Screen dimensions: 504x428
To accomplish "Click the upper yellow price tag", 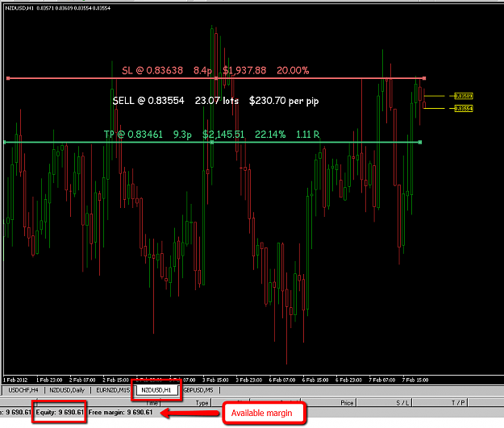I will [x=464, y=96].
